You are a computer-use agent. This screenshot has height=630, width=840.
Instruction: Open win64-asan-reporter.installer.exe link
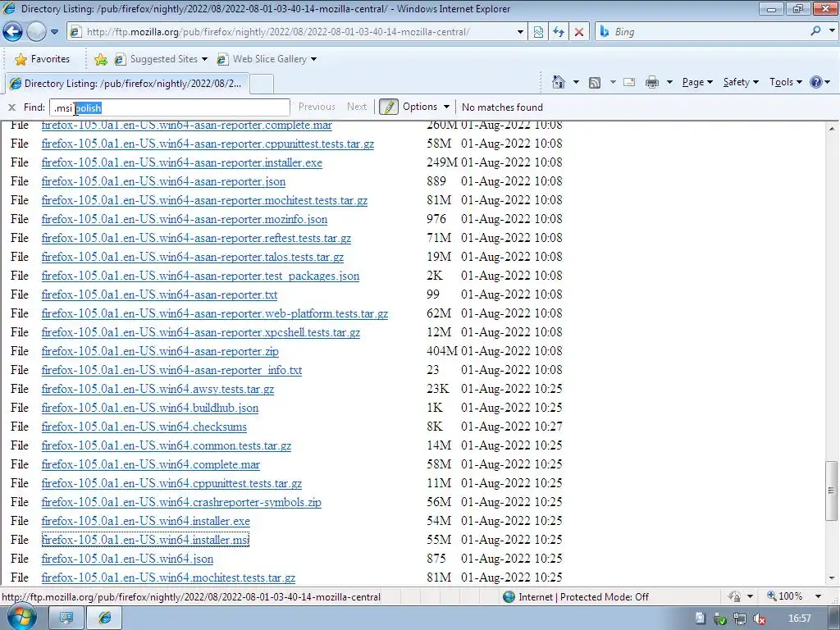(x=181, y=162)
